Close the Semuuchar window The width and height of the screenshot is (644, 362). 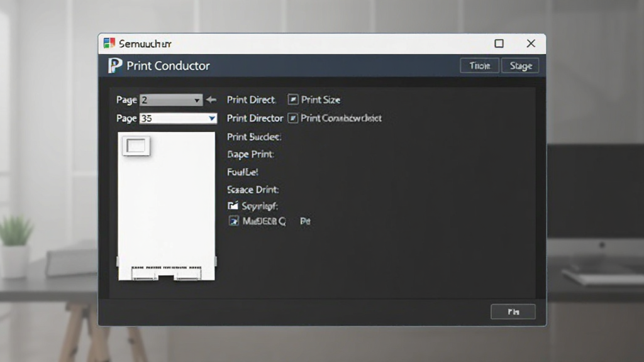click(x=531, y=43)
